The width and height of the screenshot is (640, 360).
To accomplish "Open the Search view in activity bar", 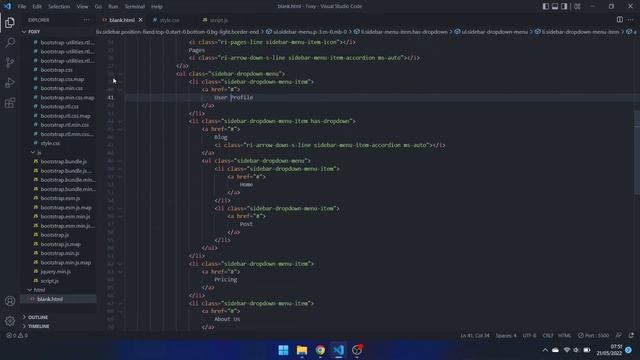I will coord(10,42).
